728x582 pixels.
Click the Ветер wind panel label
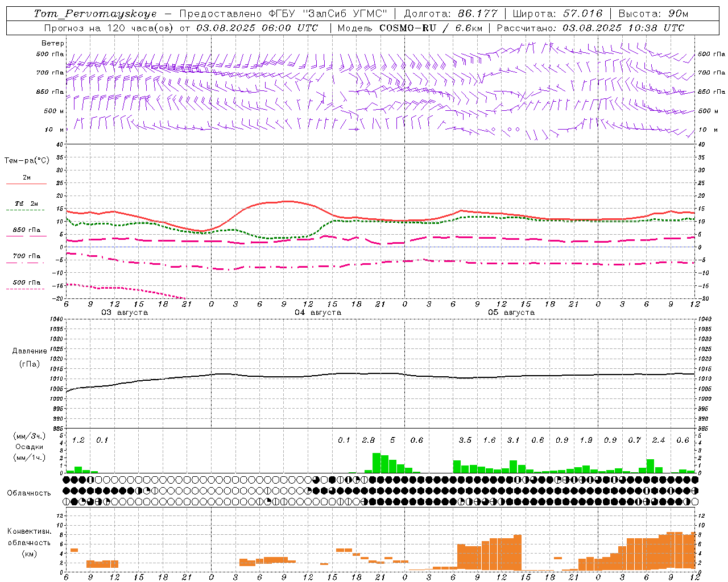[x=53, y=43]
